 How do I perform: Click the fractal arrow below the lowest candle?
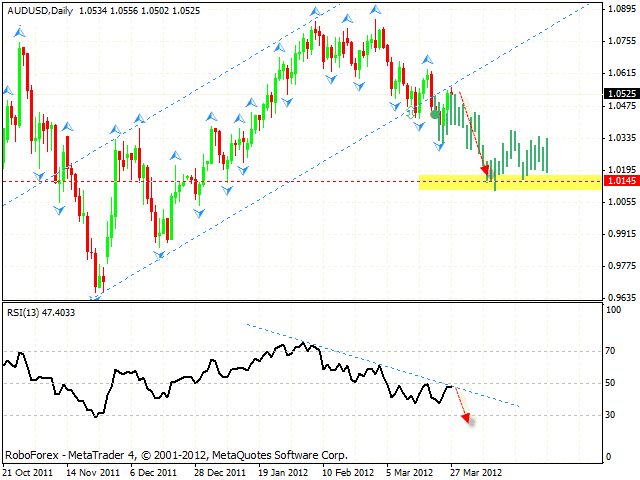coord(96,296)
